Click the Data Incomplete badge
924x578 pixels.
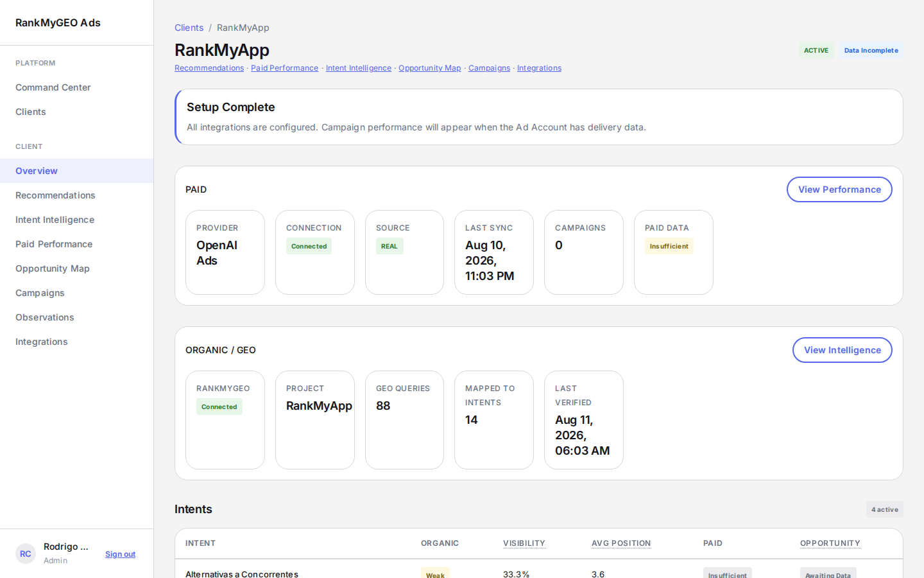871,50
